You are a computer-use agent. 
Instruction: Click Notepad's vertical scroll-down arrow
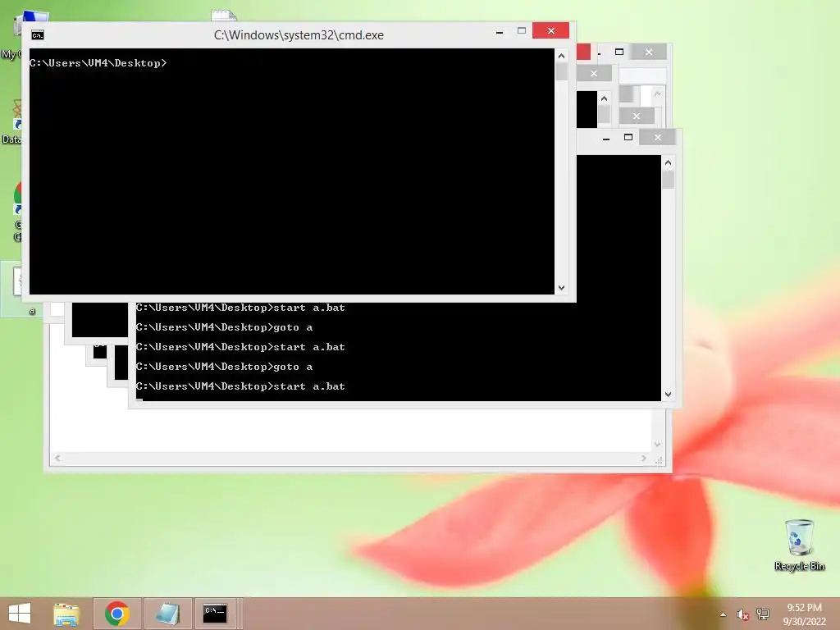pos(657,444)
